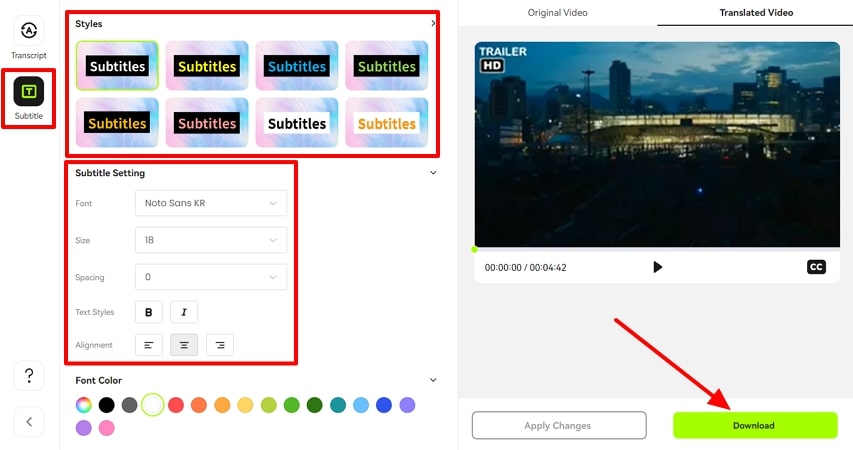Viewport: 853px width, 450px height.
Task: Open the Size dropdown showing 18
Action: point(211,240)
